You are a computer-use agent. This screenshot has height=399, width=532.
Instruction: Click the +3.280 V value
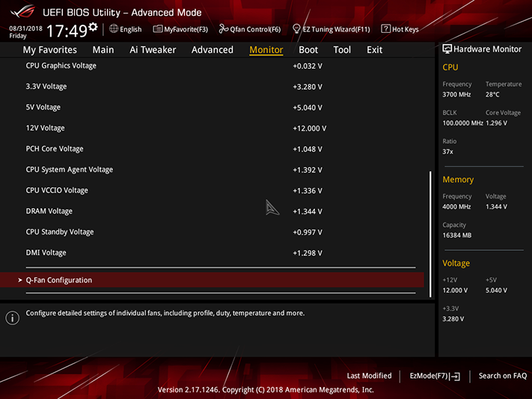[308, 87]
